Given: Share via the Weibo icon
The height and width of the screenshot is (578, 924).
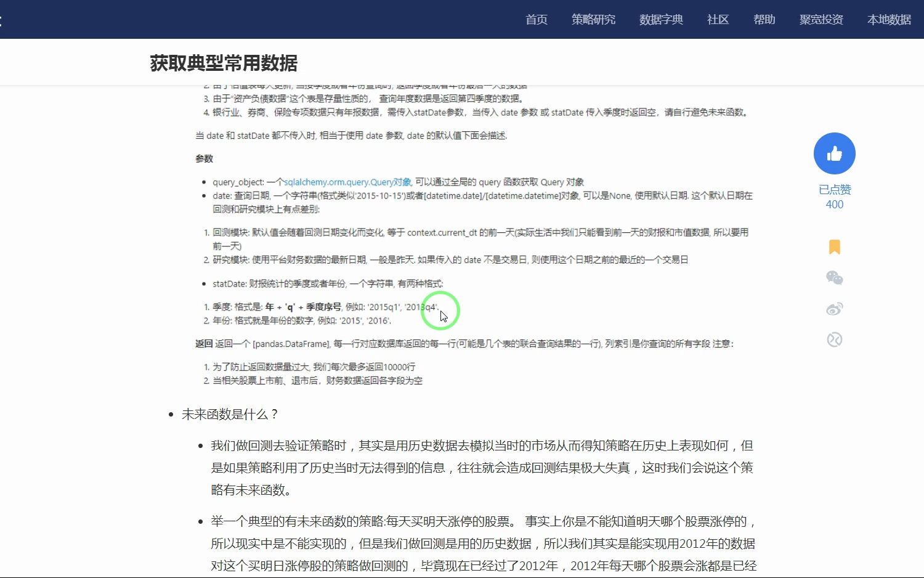Looking at the screenshot, I should tap(834, 309).
